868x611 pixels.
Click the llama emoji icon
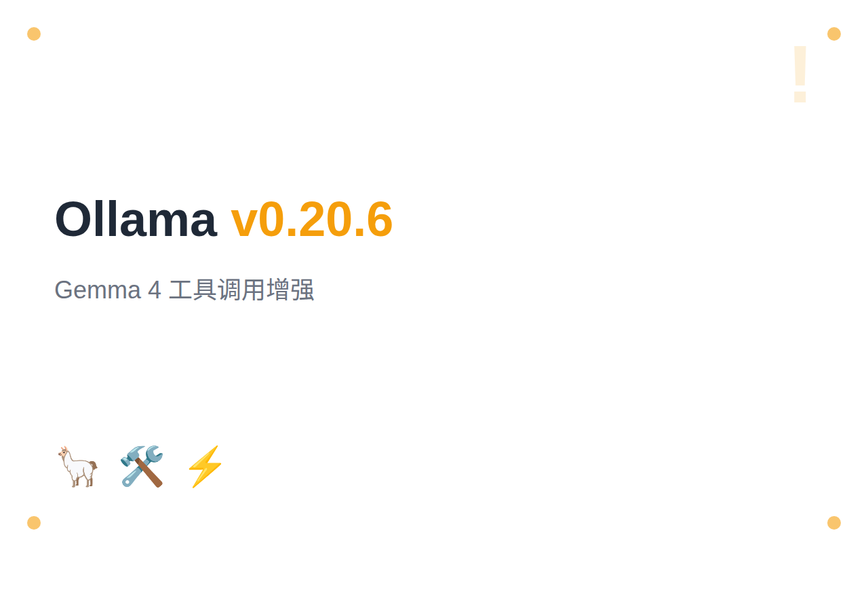pyautogui.click(x=77, y=467)
